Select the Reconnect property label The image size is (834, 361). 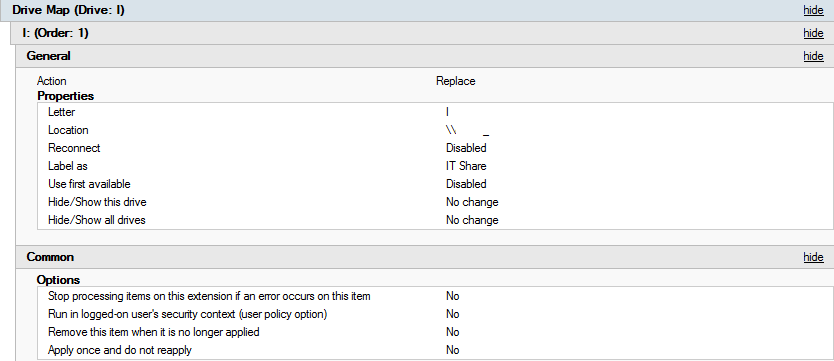pyautogui.click(x=74, y=148)
